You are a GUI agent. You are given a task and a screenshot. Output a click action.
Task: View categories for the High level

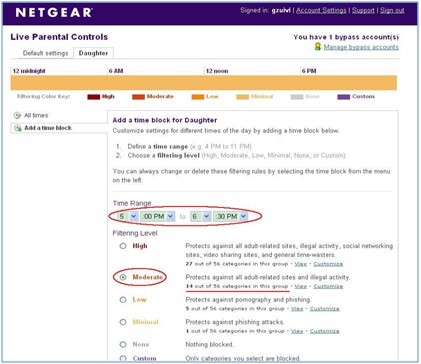(300, 264)
